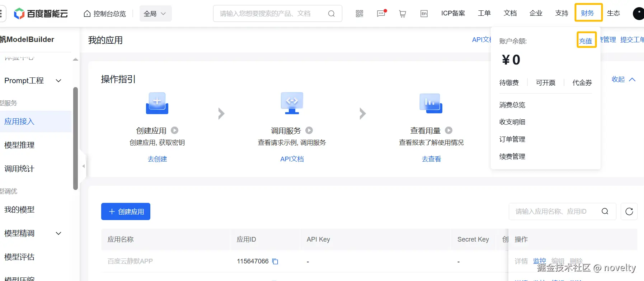The width and height of the screenshot is (644, 281).
Task: Open the 全局 region dropdown
Action: pyautogui.click(x=155, y=14)
